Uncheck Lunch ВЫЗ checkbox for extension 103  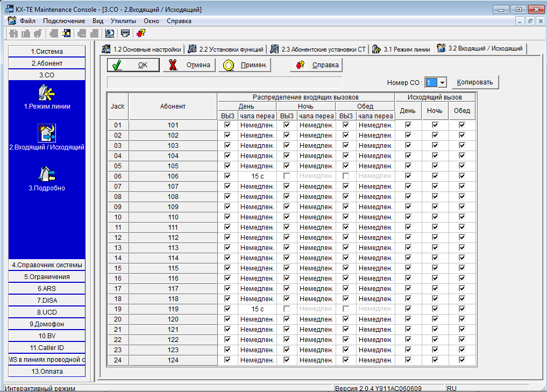click(x=346, y=145)
